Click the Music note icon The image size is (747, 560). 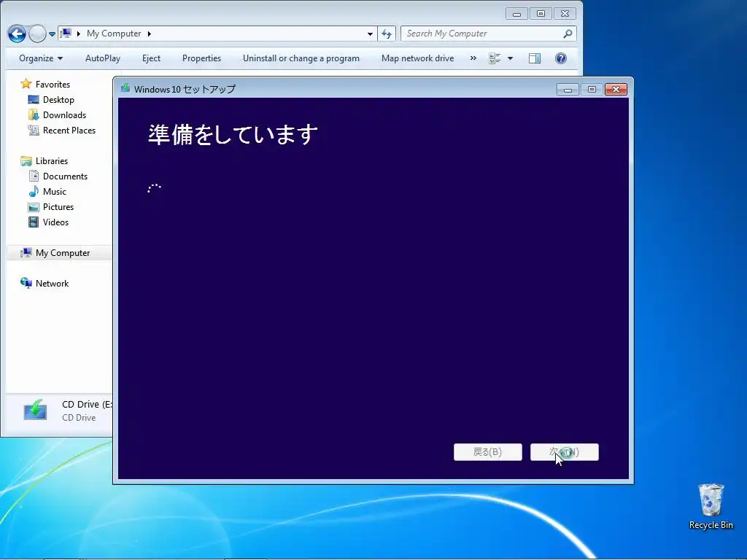pyautogui.click(x=34, y=192)
